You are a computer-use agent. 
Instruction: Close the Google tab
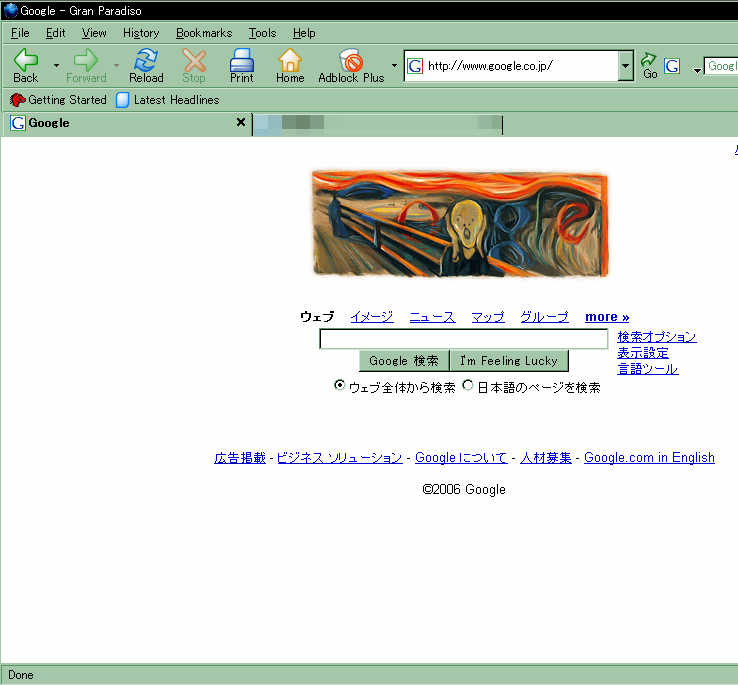click(241, 122)
